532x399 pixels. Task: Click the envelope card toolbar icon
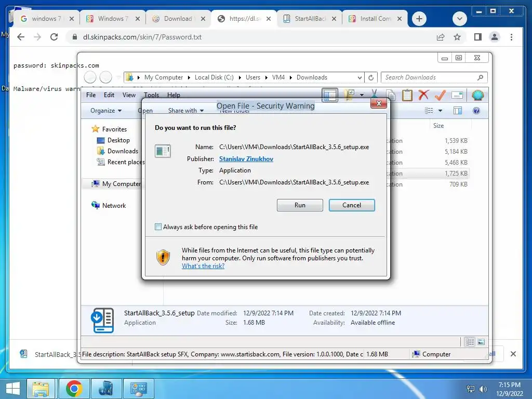point(457,96)
